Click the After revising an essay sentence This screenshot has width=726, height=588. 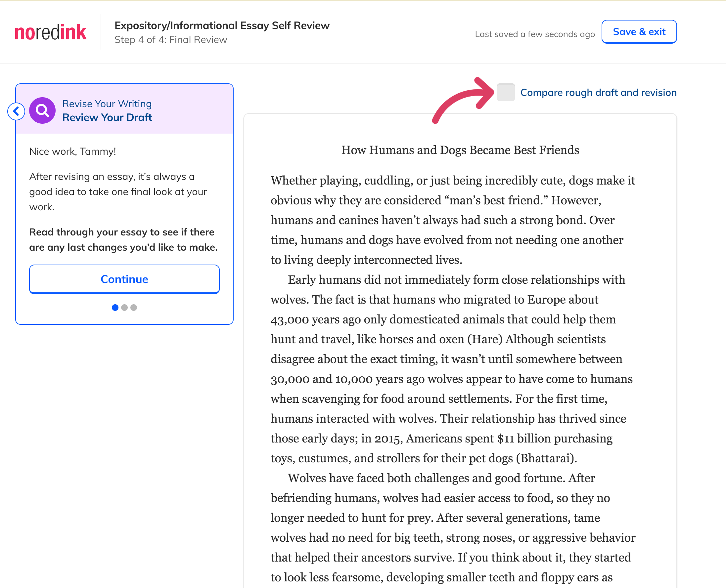pos(118,192)
